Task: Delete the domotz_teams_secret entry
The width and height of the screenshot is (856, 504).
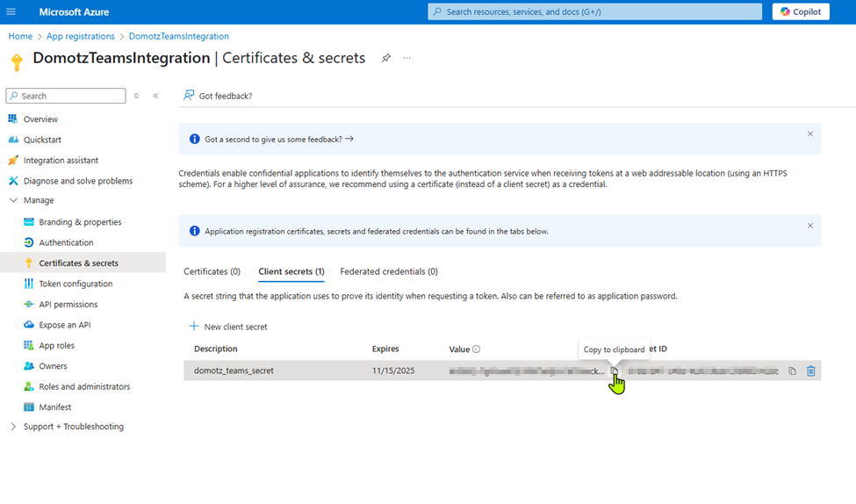Action: [x=810, y=371]
